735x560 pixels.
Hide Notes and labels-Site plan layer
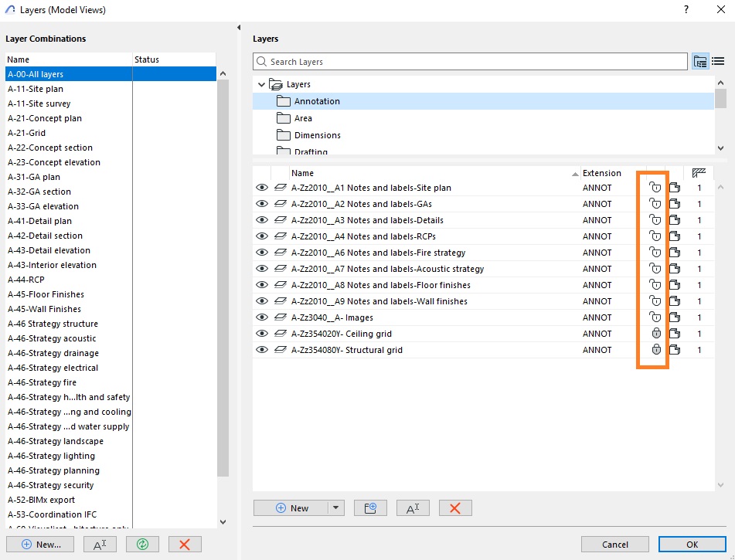point(262,188)
